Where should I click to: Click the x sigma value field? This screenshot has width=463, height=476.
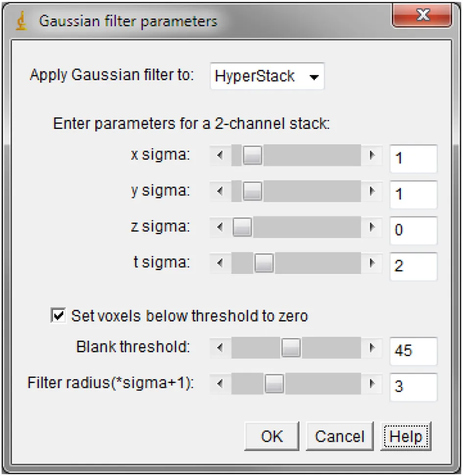[x=413, y=159]
